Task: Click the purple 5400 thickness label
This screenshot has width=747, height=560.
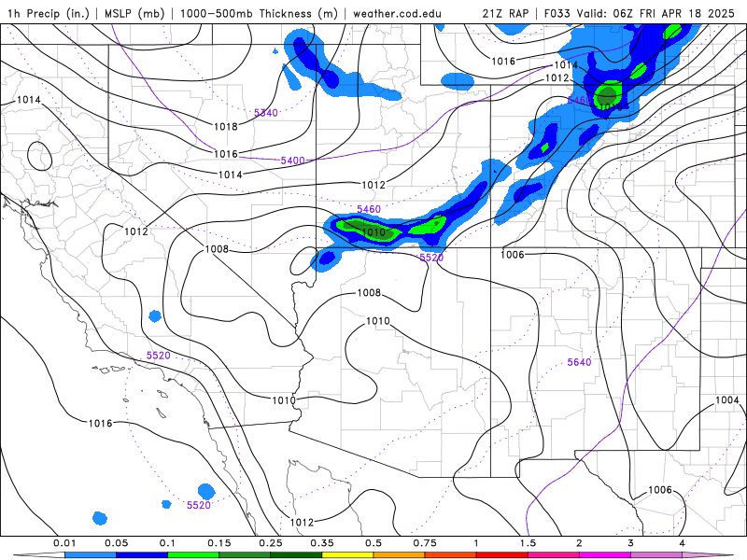Action: [x=292, y=161]
